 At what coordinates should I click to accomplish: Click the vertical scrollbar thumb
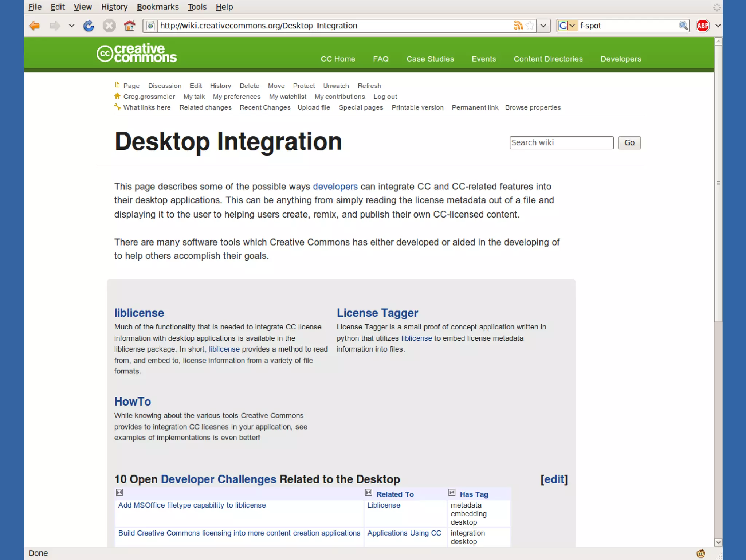point(718,183)
